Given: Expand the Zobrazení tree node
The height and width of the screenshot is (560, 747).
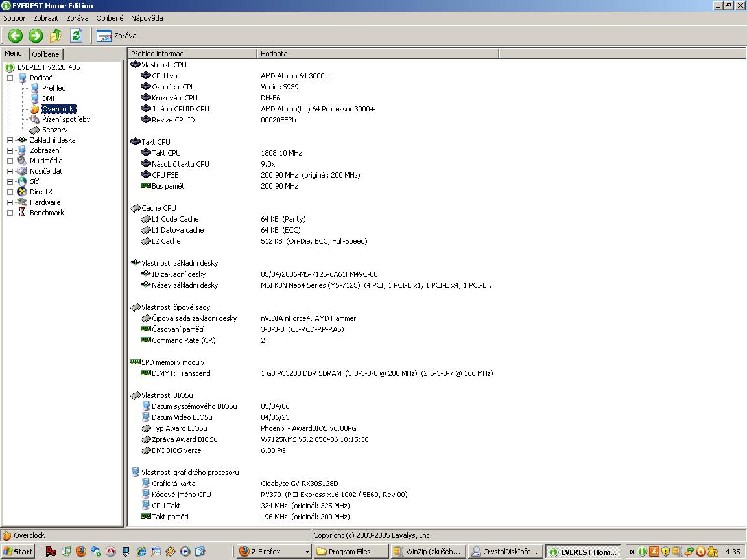Looking at the screenshot, I should tap(10, 150).
